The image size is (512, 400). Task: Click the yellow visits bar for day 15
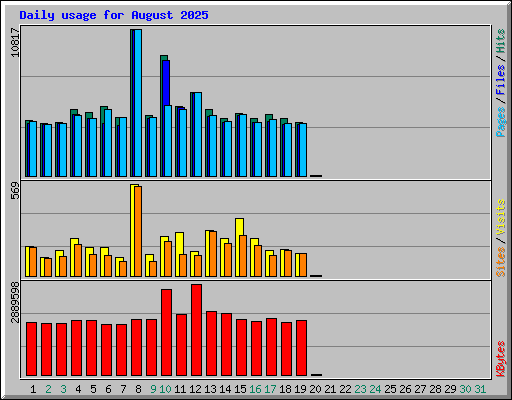click(240, 227)
